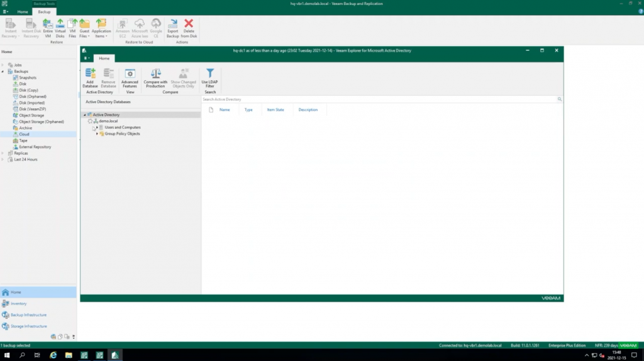The image size is (644, 361).
Task: Open the Windows Start menu
Action: pyautogui.click(x=6, y=355)
